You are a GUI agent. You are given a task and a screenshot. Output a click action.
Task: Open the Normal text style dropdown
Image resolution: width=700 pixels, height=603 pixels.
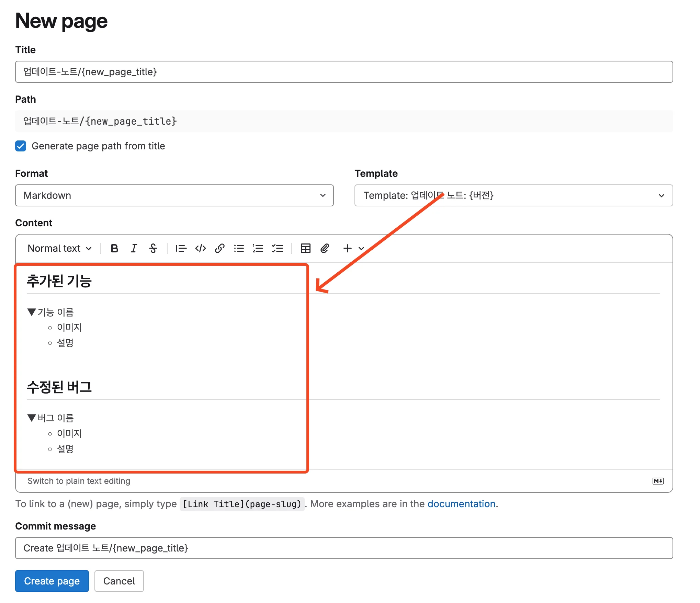coord(59,248)
